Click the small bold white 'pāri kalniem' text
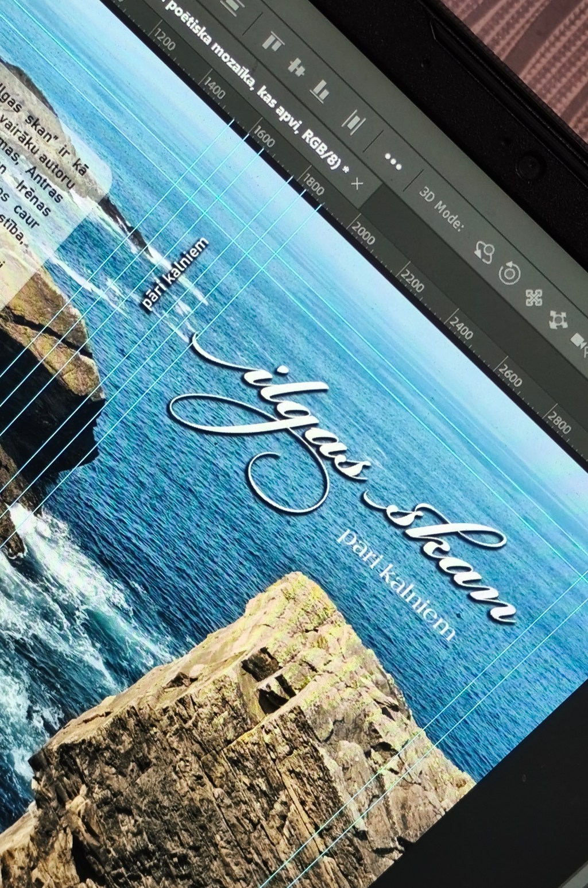The image size is (588, 888). (174, 275)
